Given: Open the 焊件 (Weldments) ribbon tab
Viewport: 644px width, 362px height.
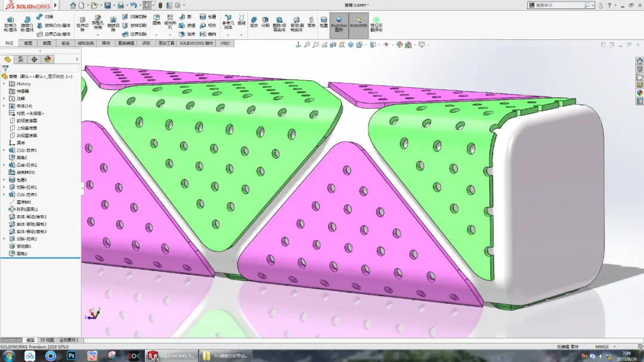Looking at the screenshot, I should [x=106, y=43].
